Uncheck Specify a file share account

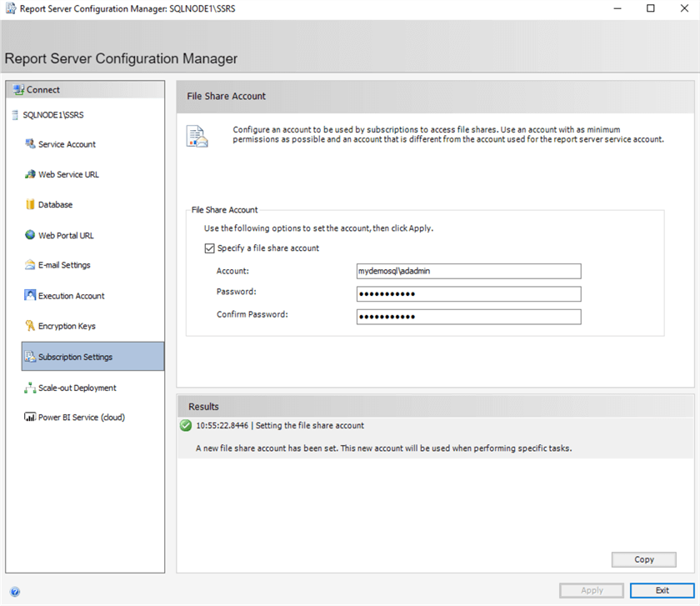(x=209, y=248)
